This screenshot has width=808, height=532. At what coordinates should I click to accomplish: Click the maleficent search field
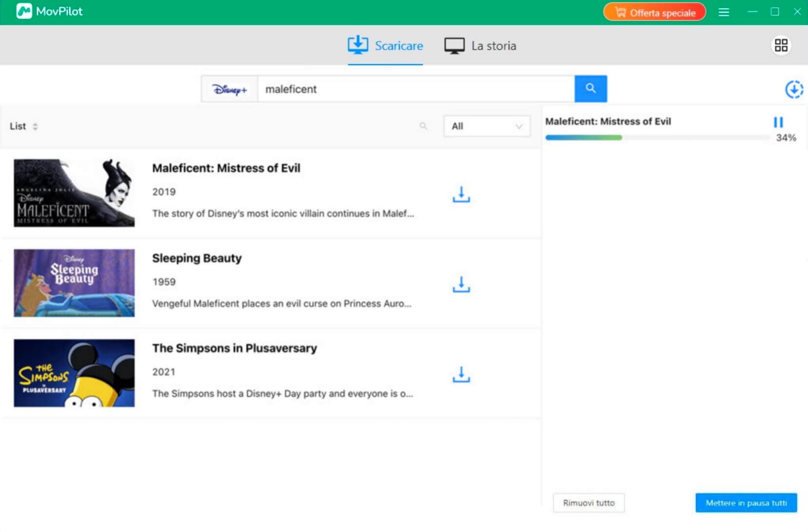[416, 89]
